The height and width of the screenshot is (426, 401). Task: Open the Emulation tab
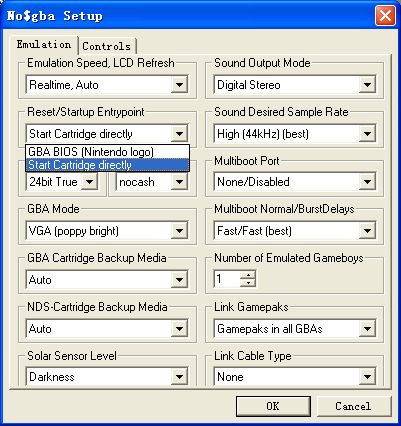[44, 45]
